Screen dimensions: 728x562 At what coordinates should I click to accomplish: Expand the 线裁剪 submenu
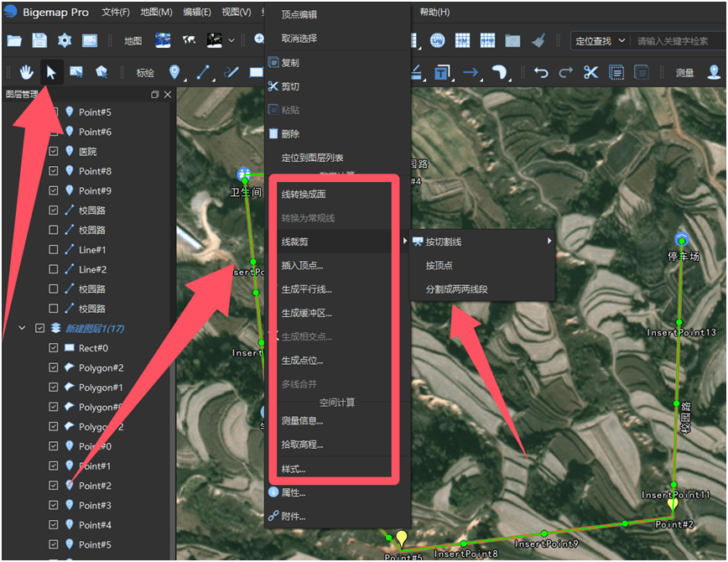(x=339, y=242)
